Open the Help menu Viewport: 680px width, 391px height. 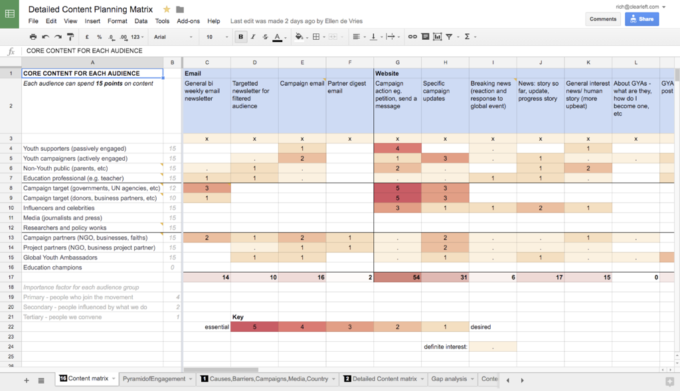(213, 21)
